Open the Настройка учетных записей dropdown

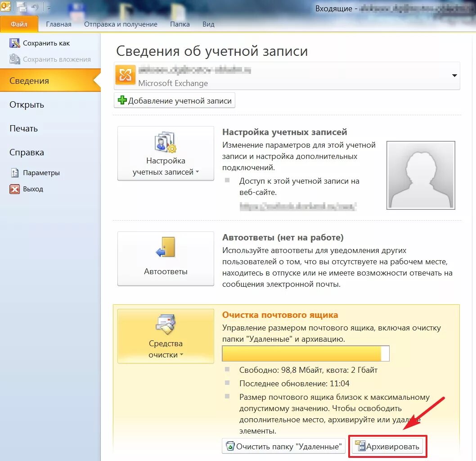(x=166, y=154)
